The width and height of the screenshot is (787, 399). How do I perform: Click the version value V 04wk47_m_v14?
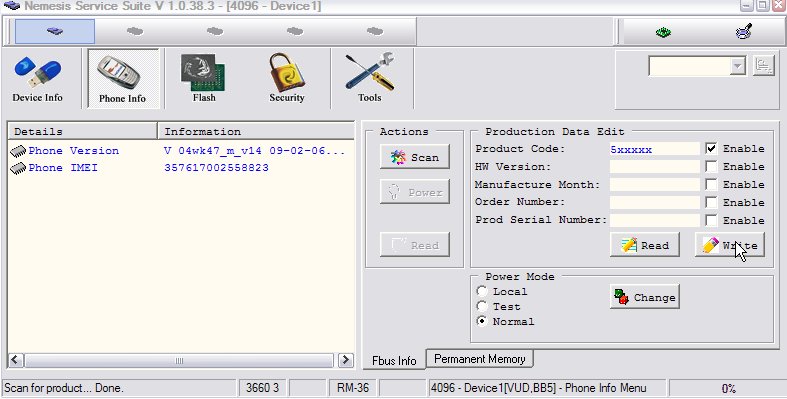(x=213, y=151)
